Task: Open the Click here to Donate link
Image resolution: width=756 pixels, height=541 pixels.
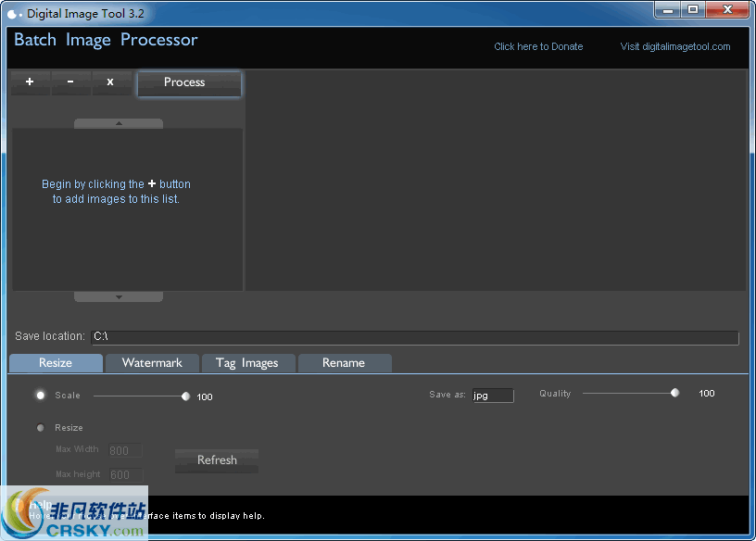Action: (x=538, y=46)
